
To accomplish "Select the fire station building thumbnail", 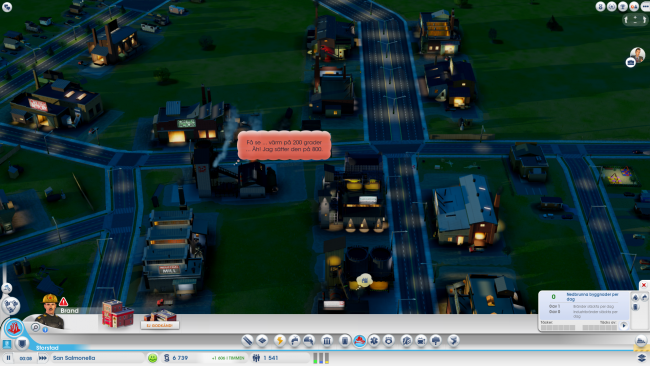I will [x=118, y=313].
